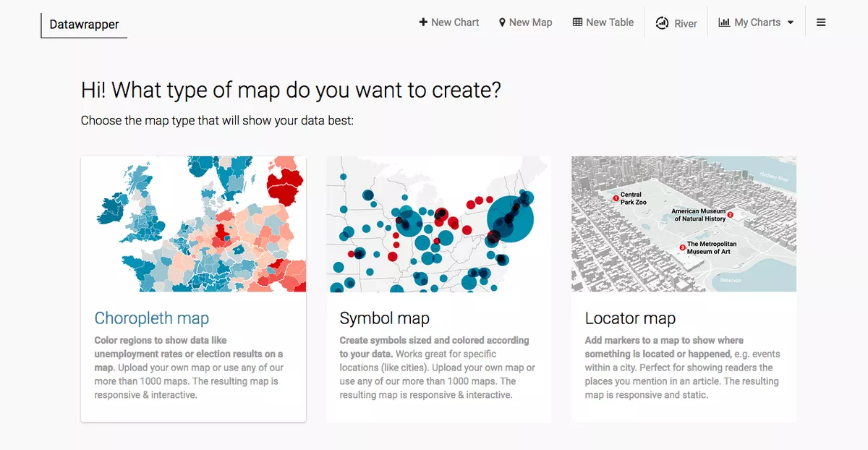The width and height of the screenshot is (868, 450).
Task: Click the map pin icon beside New Map
Action: (502, 22)
